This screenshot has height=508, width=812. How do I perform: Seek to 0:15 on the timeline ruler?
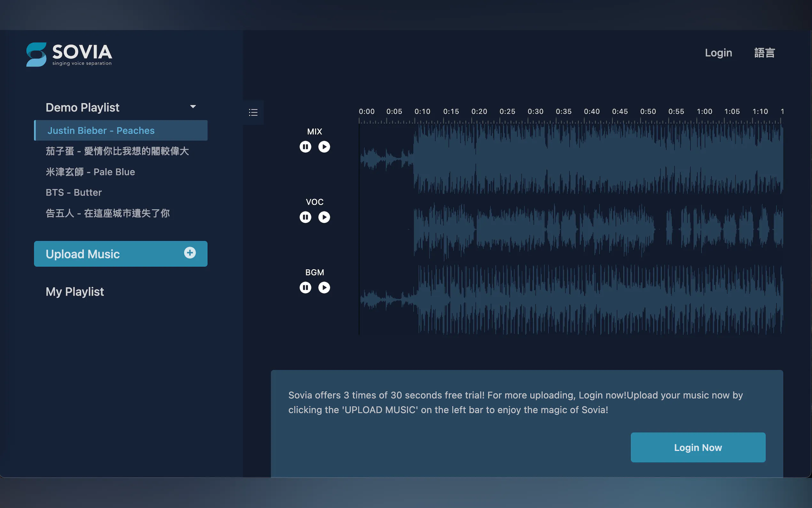tap(451, 112)
